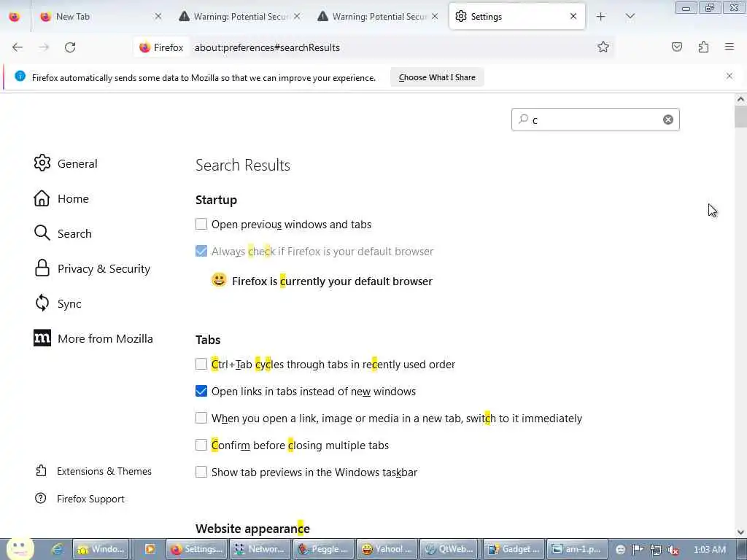The height and width of the screenshot is (560, 747).
Task: Close the New Tab tab
Action: click(x=158, y=17)
